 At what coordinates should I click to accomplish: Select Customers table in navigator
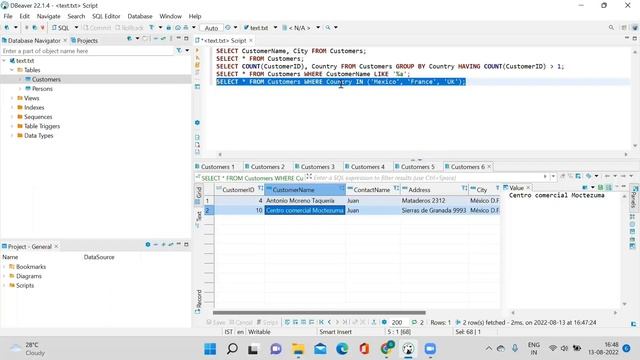pos(46,79)
